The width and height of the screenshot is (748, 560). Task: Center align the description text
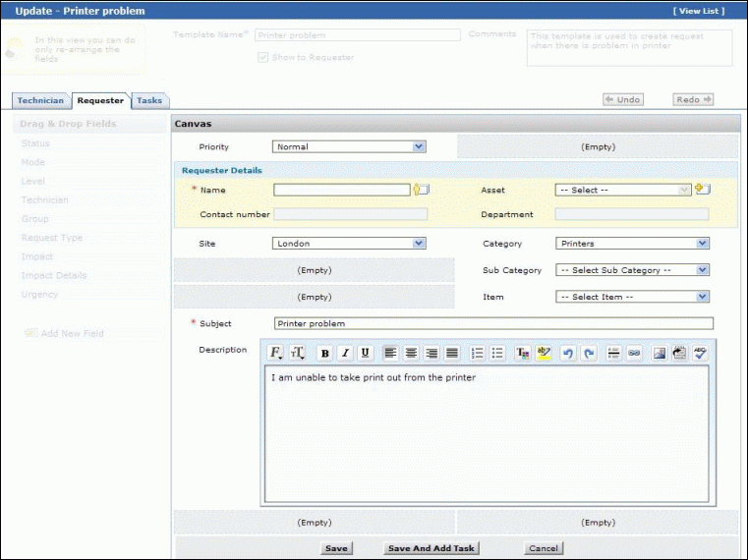pyautogui.click(x=410, y=353)
